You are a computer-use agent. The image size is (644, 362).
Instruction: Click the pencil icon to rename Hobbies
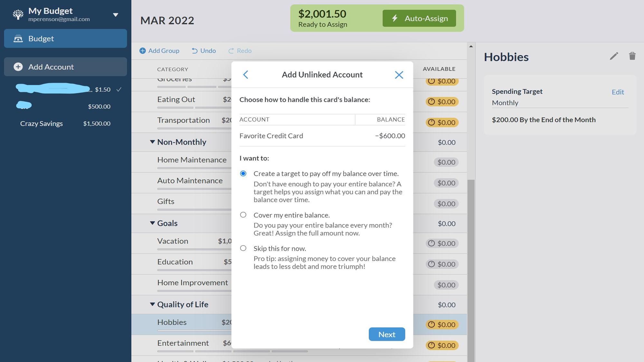click(614, 56)
